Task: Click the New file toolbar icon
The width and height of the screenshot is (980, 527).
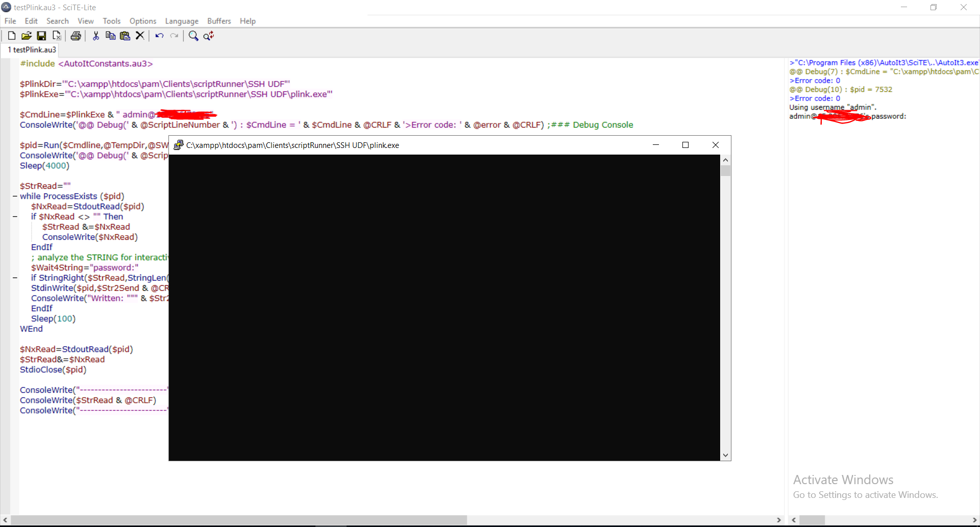Action: tap(11, 36)
